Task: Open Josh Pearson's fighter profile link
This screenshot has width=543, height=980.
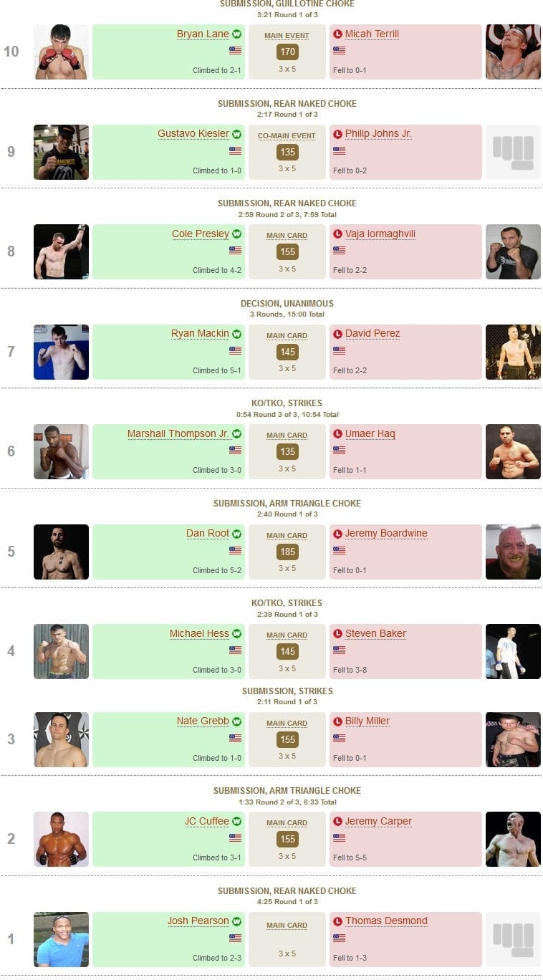Action: click(198, 921)
